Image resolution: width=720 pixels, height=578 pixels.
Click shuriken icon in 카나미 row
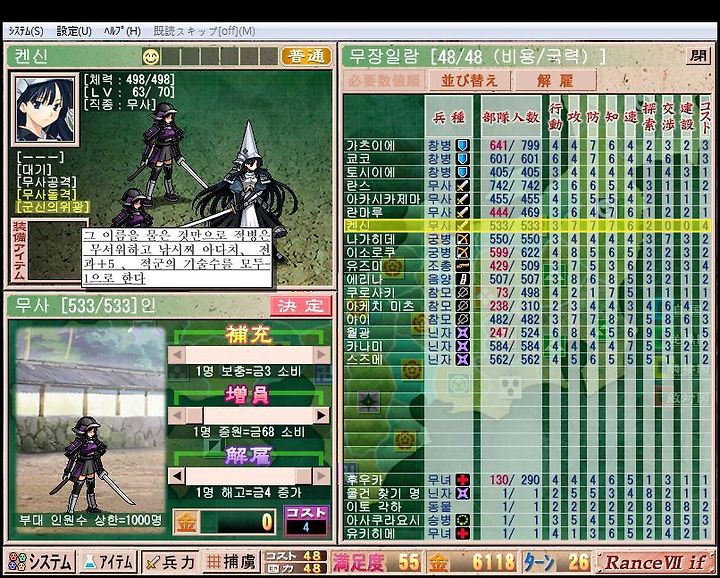(462, 345)
